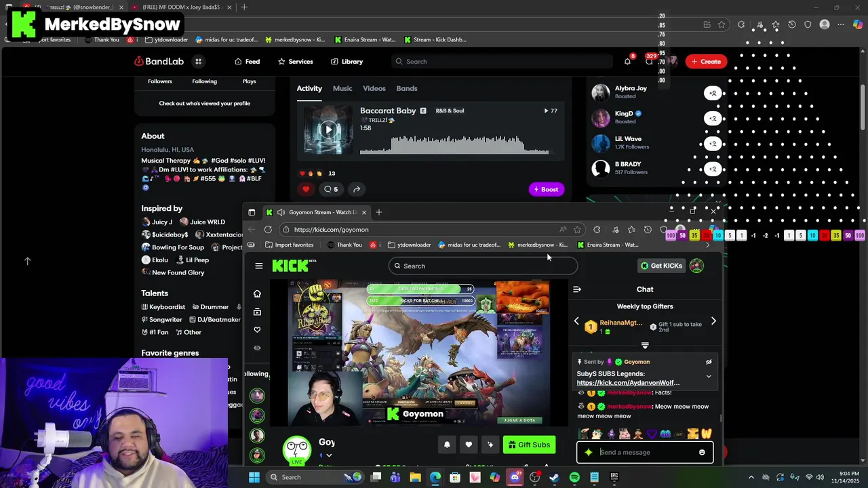Open Feed in BandLab navigation

248,62
